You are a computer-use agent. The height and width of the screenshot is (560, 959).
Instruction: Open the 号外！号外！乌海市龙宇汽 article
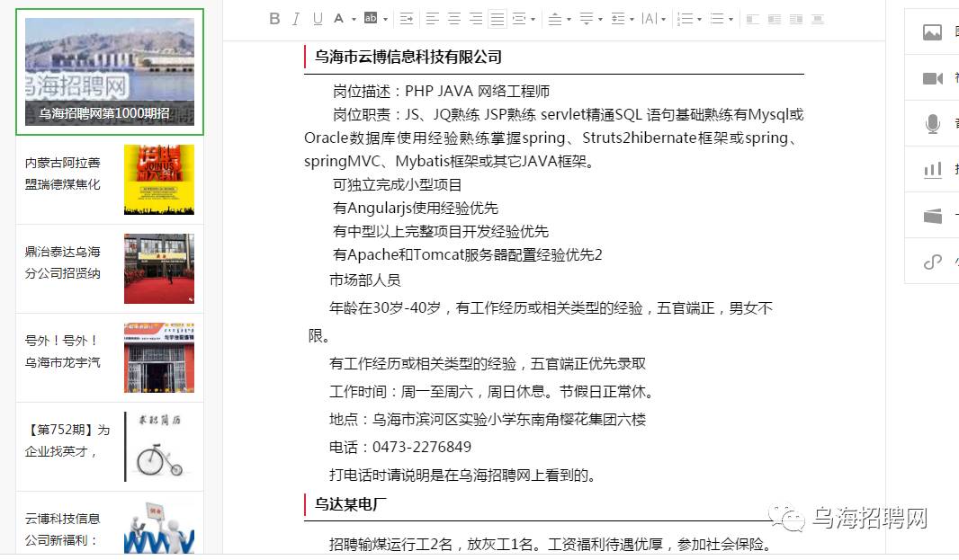coord(62,351)
